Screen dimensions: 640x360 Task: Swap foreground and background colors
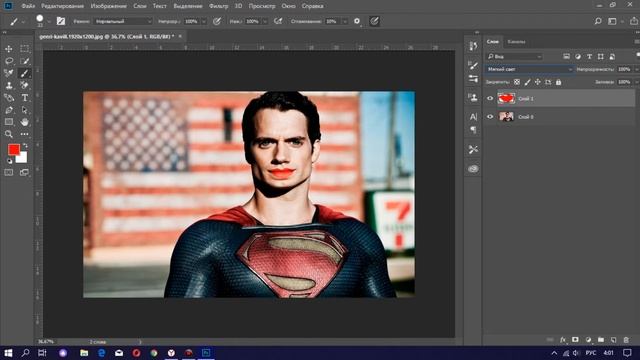tap(25, 145)
